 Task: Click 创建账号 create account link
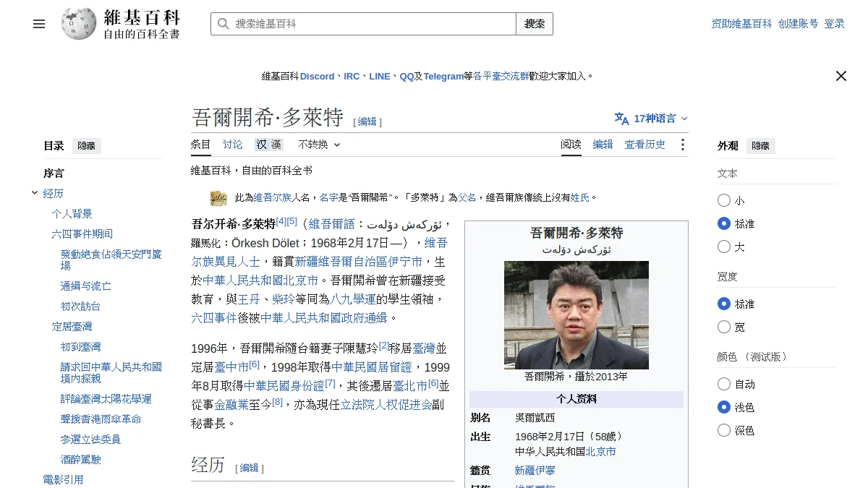(x=799, y=24)
